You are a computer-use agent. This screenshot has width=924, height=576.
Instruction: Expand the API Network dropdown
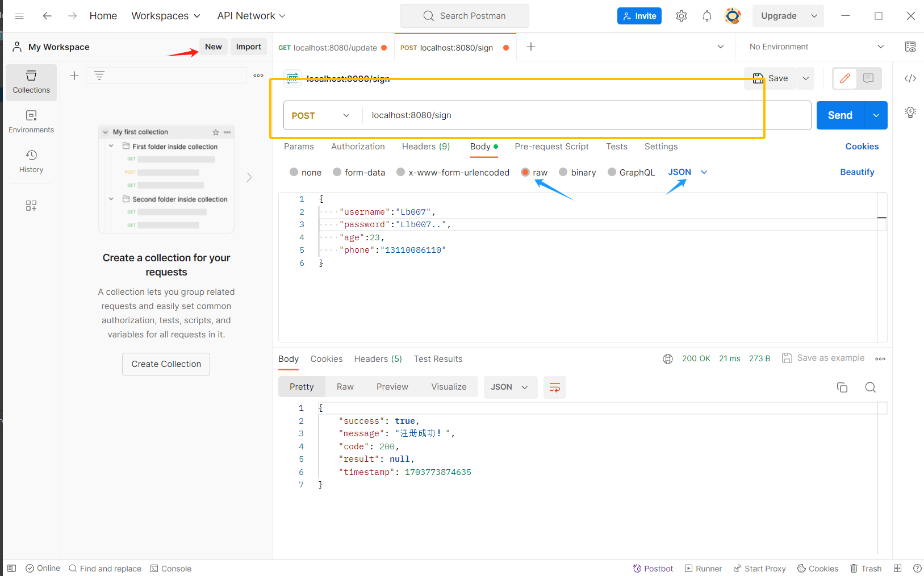point(252,16)
